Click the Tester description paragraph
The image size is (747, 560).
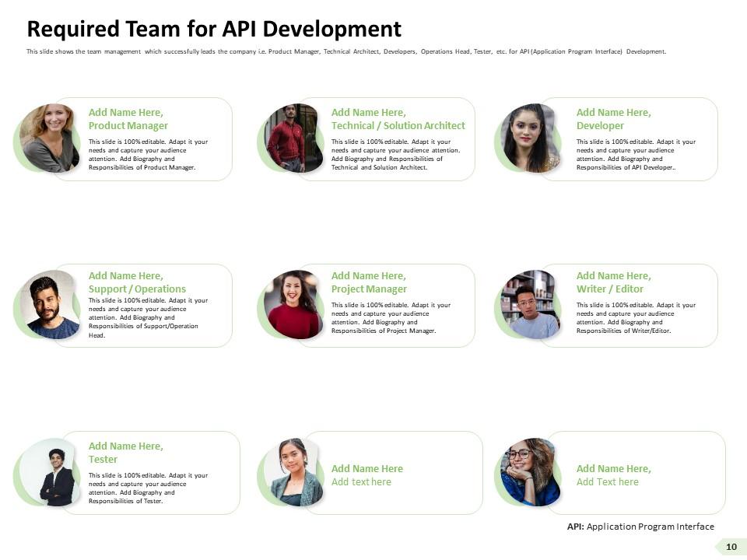coord(148,488)
